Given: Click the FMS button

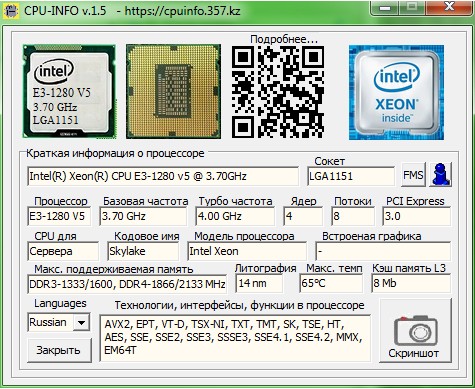Looking at the screenshot, I should tap(413, 175).
